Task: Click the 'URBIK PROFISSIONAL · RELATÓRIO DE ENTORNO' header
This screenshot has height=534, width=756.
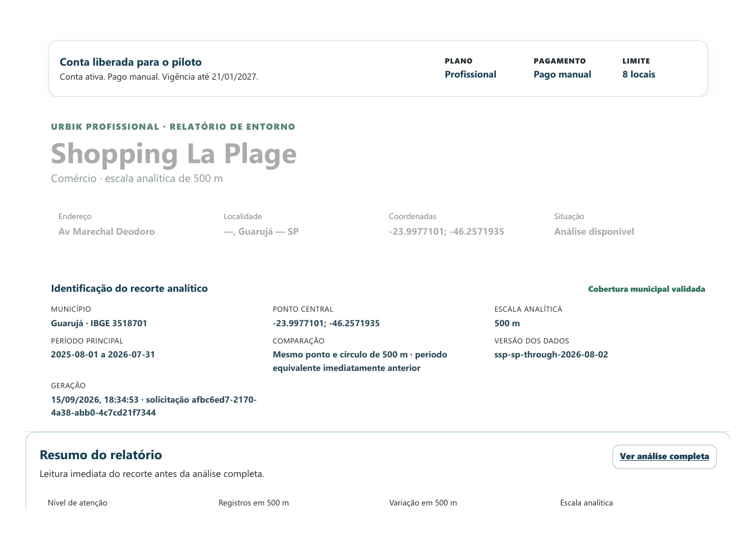Action: pos(173,127)
